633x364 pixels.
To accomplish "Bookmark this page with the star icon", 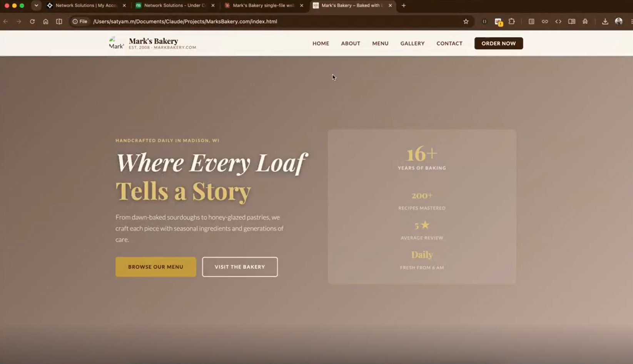I will (x=466, y=22).
